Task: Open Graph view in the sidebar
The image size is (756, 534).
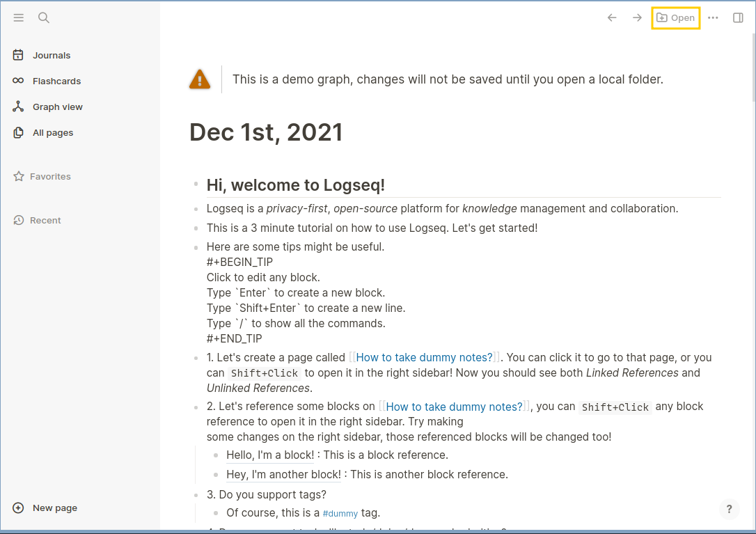Action: pos(57,107)
